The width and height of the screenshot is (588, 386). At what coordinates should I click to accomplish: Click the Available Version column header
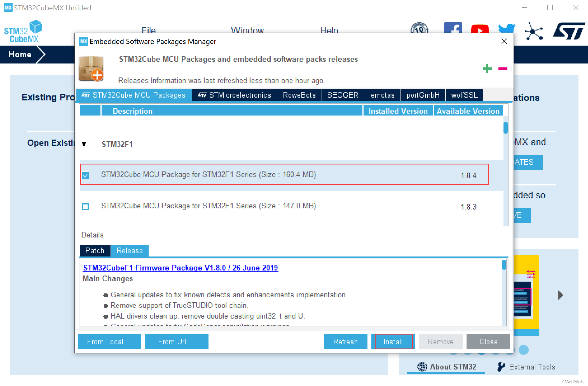(x=468, y=111)
